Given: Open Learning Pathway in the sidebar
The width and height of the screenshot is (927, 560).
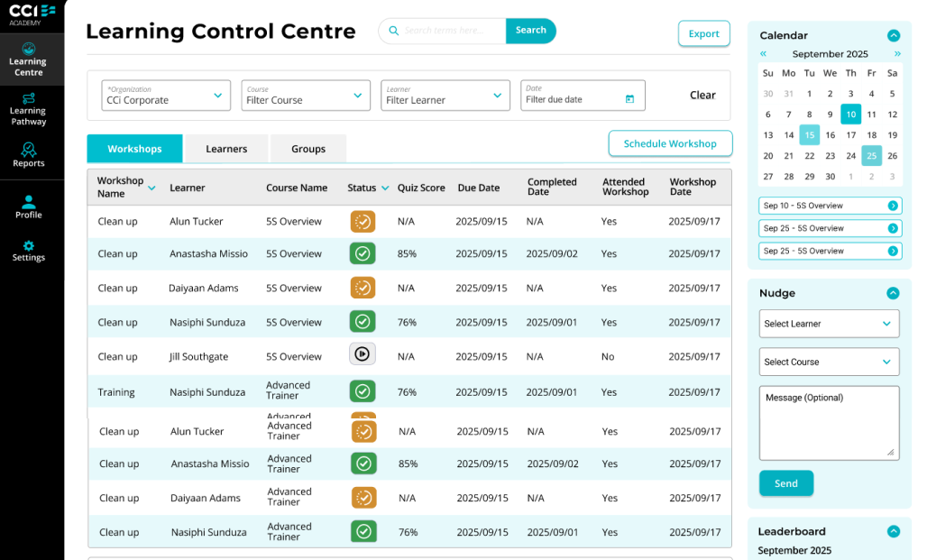Looking at the screenshot, I should pos(28,109).
